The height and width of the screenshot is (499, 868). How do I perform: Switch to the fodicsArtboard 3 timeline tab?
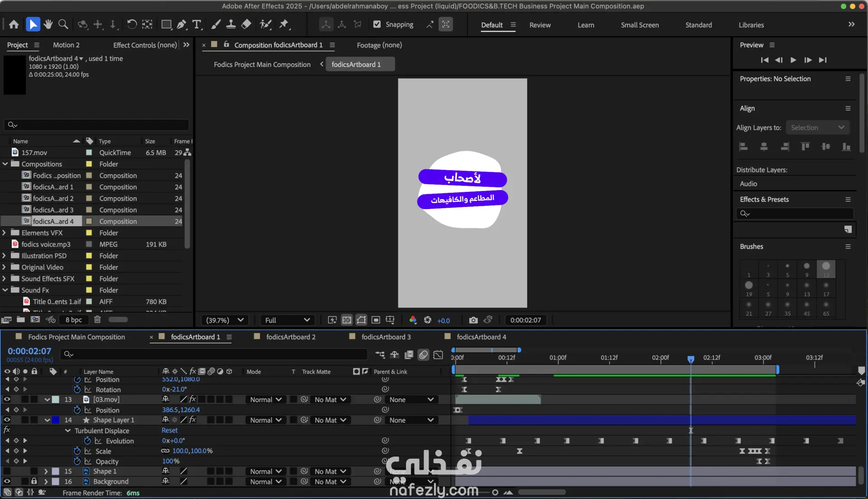click(386, 337)
